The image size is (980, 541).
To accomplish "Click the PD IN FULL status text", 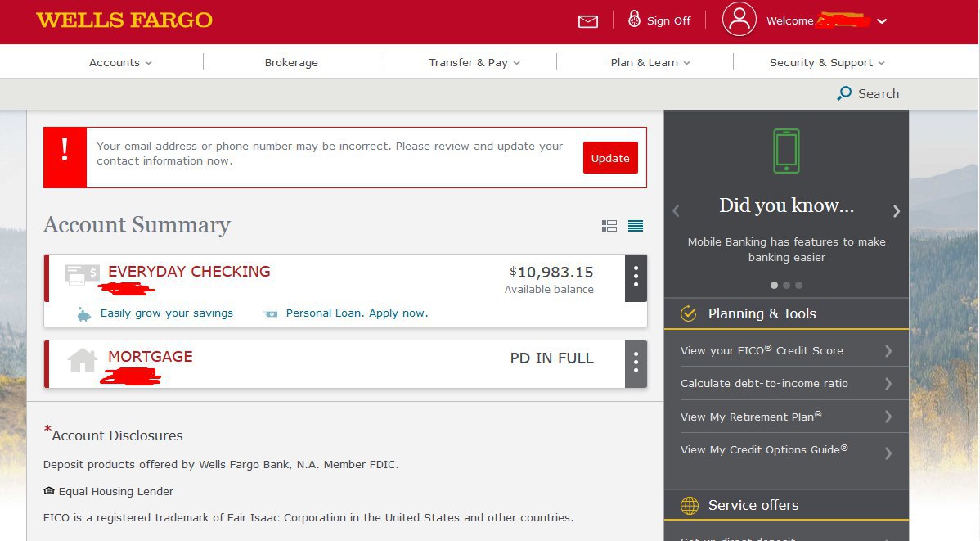I will pos(552,358).
